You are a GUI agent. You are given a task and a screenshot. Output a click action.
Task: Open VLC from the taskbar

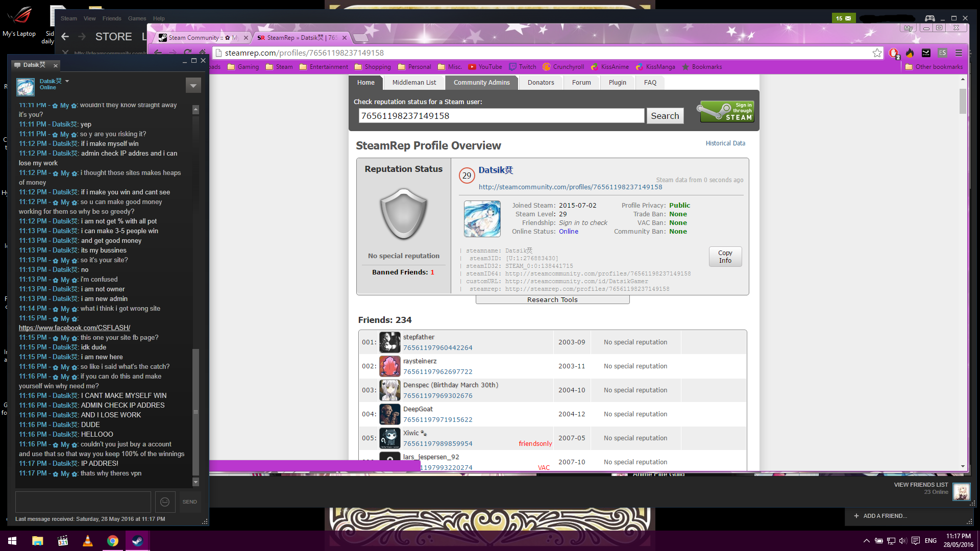point(88,541)
